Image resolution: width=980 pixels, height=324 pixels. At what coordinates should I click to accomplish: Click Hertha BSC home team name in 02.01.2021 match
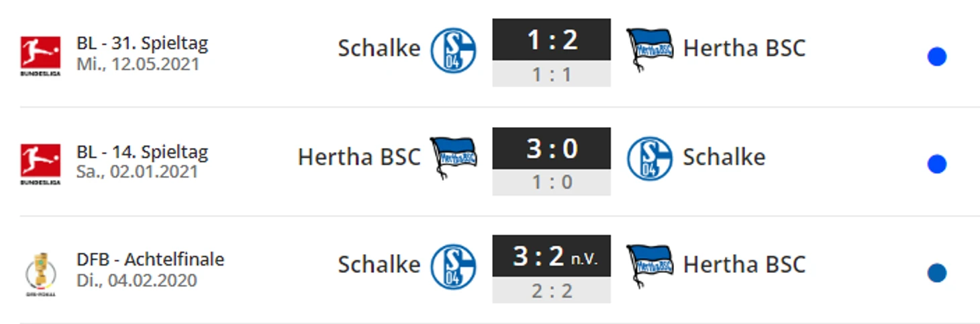359,157
